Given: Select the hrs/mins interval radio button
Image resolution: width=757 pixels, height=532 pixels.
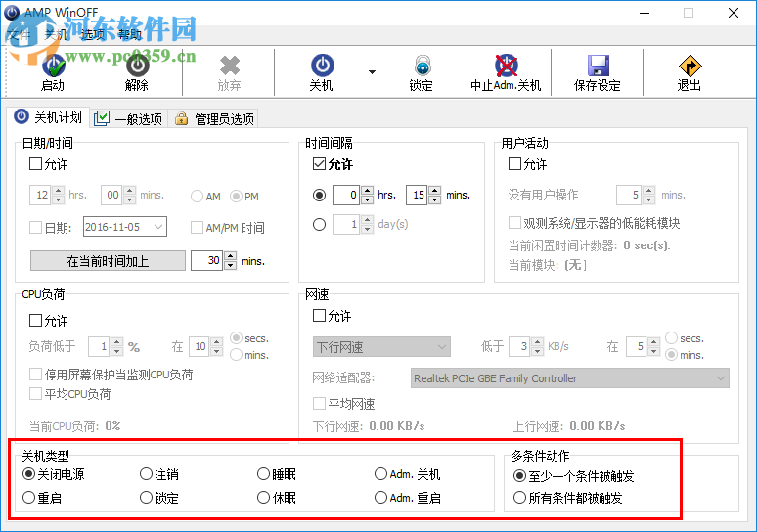Looking at the screenshot, I should coord(319,195).
